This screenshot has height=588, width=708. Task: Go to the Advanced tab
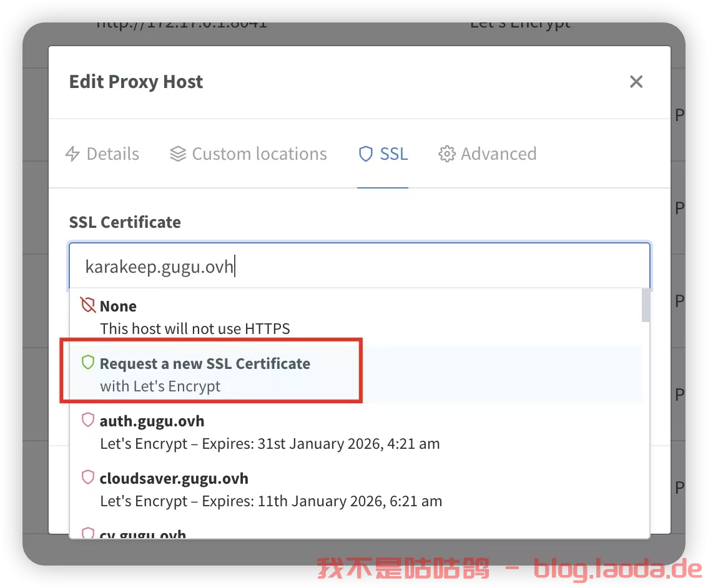498,154
